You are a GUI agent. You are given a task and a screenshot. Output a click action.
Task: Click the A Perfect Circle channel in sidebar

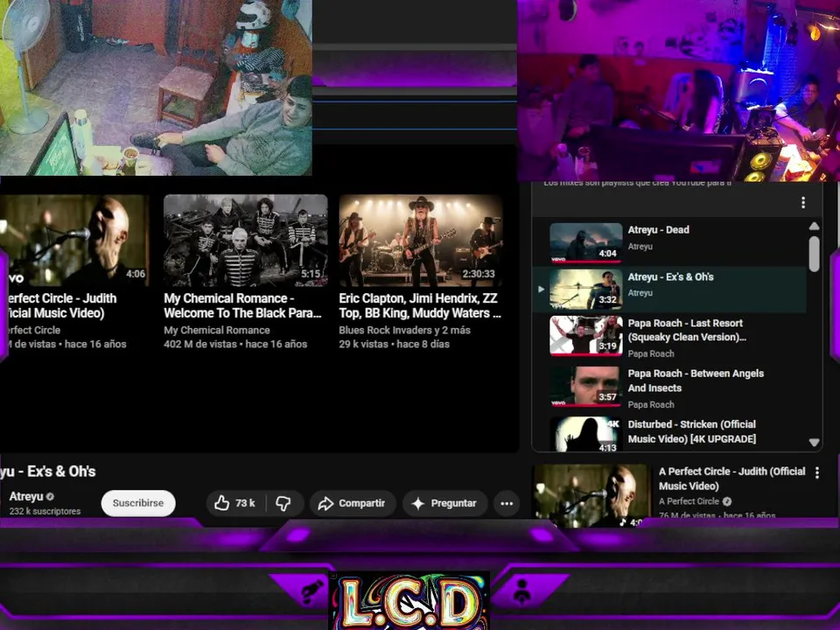(x=689, y=501)
